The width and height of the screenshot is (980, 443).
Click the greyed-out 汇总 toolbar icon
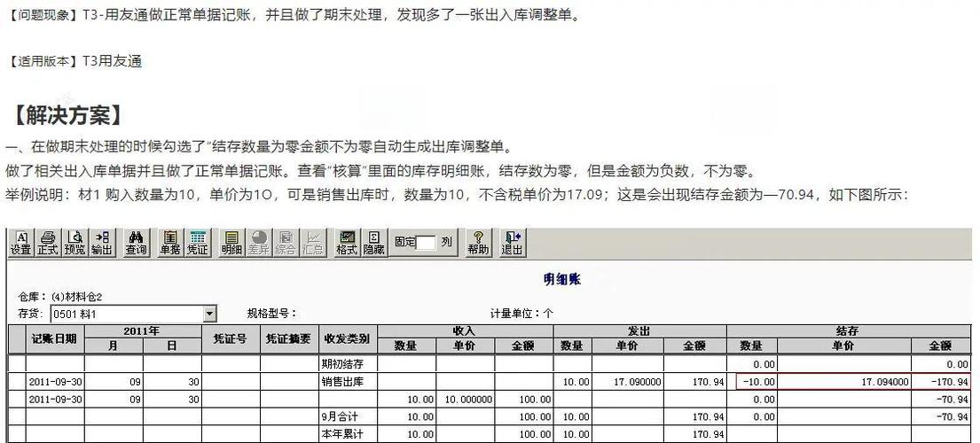click(x=312, y=243)
